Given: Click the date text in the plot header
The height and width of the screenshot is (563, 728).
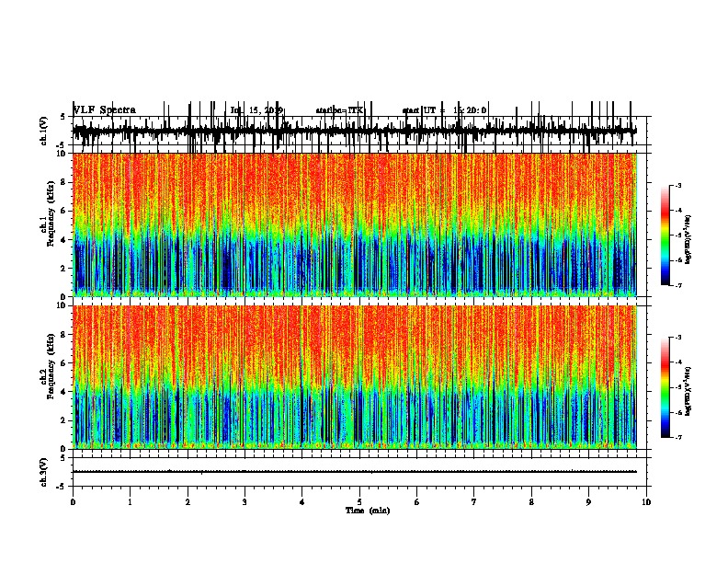Looking at the screenshot, I should (256, 110).
